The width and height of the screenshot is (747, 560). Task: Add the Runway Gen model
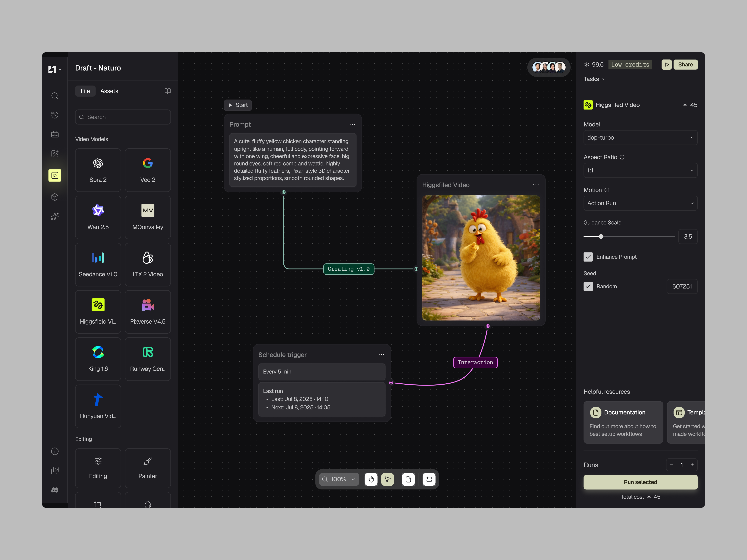(x=148, y=359)
